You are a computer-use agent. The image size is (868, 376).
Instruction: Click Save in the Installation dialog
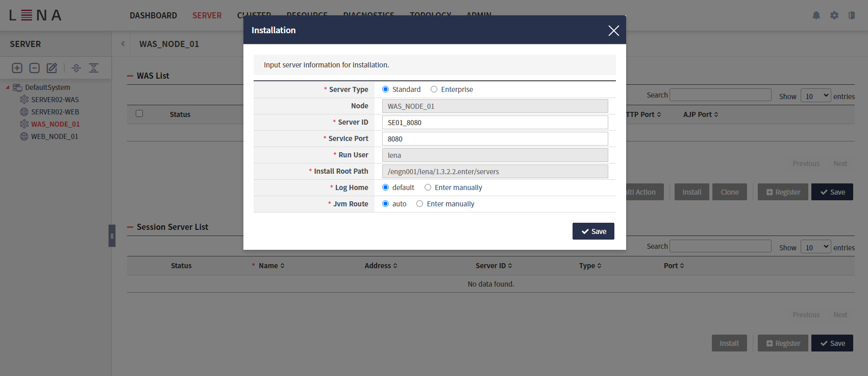click(593, 231)
